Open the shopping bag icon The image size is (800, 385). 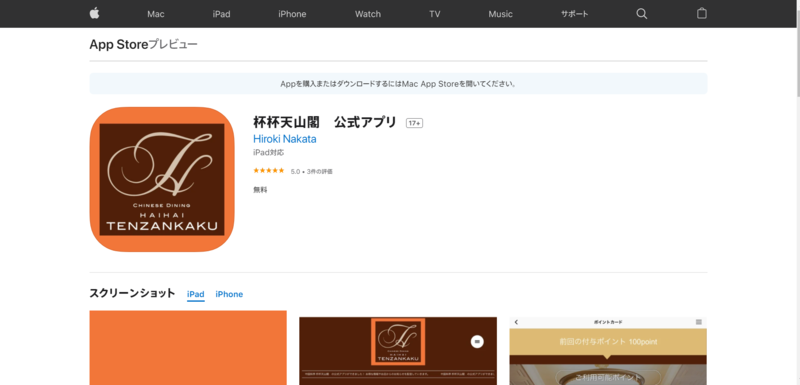click(702, 14)
